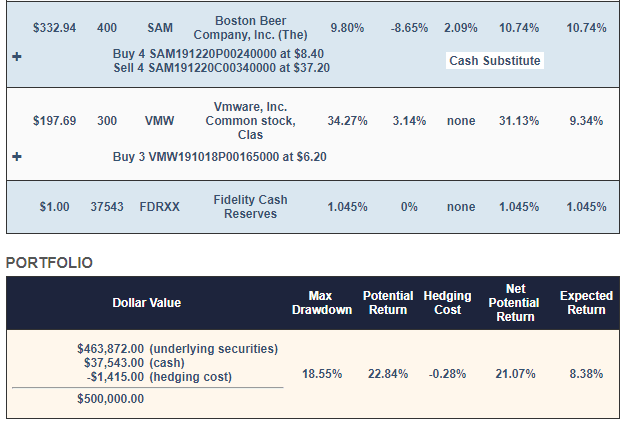Click the Hedging Cost column header
627x427 pixels.
click(448, 302)
